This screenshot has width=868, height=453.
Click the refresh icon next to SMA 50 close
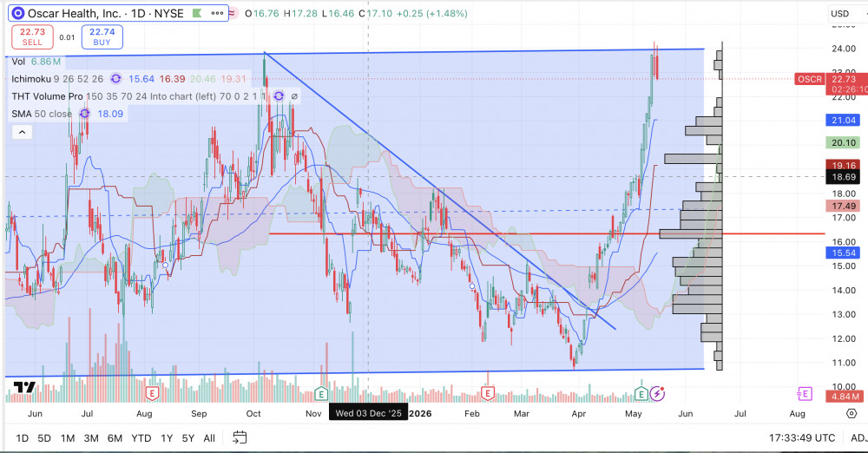coord(85,114)
